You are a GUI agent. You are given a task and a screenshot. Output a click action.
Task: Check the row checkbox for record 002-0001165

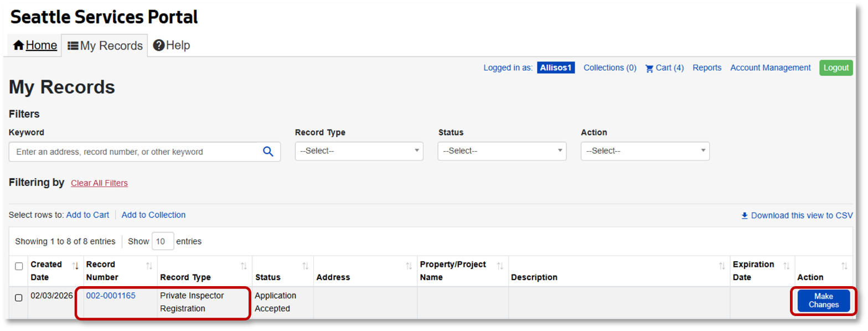coord(19,298)
